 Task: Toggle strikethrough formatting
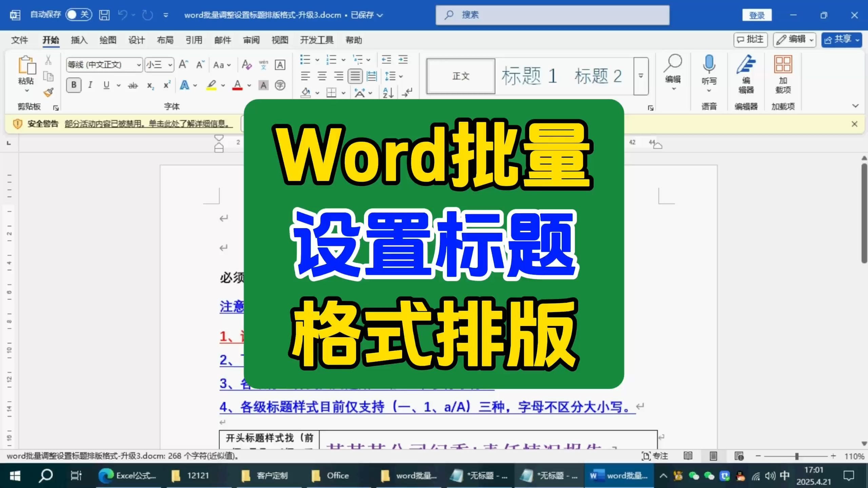(133, 85)
